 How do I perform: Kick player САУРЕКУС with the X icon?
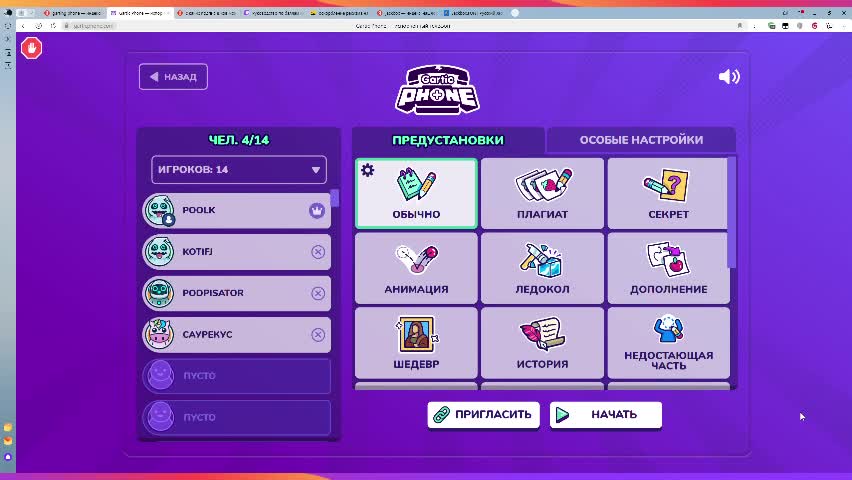click(318, 334)
